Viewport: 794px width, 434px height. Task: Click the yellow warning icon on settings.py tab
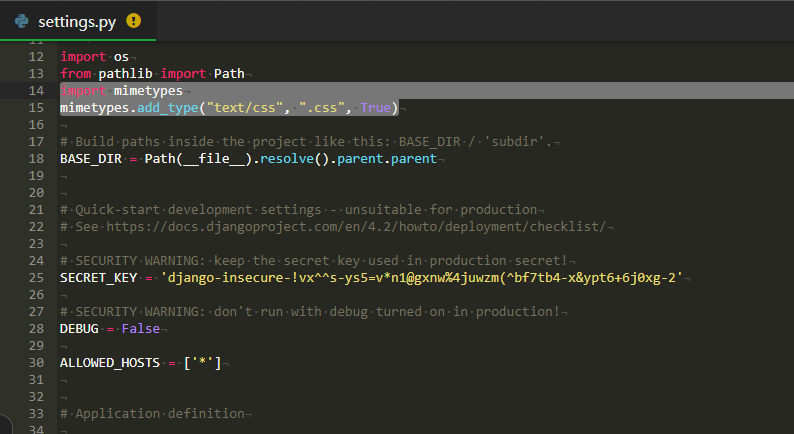point(134,21)
